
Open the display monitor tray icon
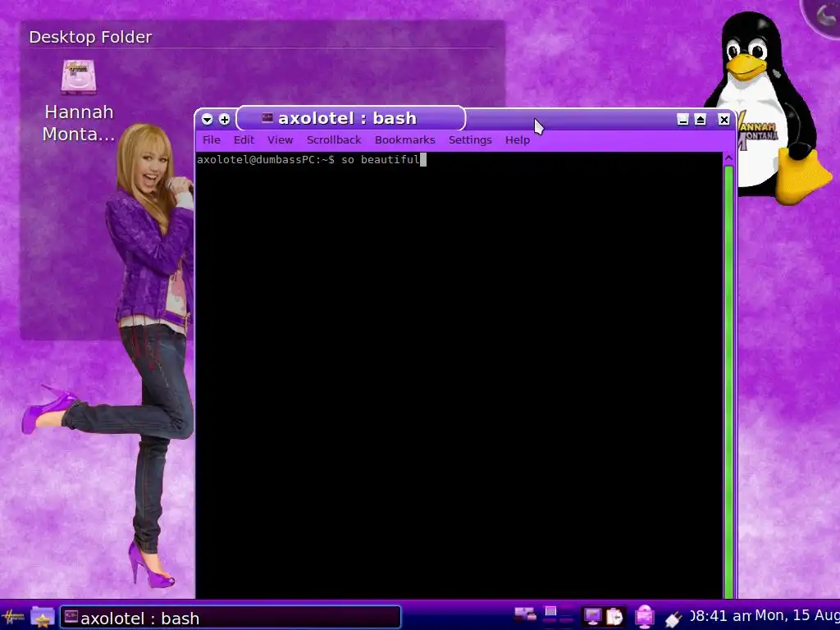(592, 617)
